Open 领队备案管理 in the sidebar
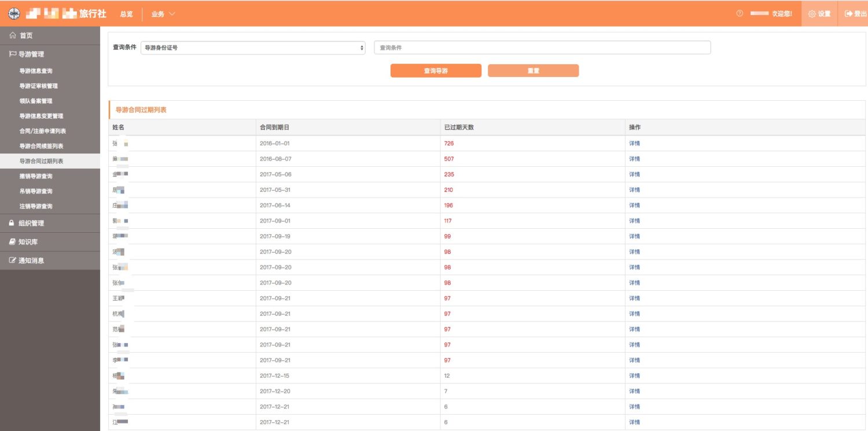Screen dimensions: 868x431 (36, 101)
